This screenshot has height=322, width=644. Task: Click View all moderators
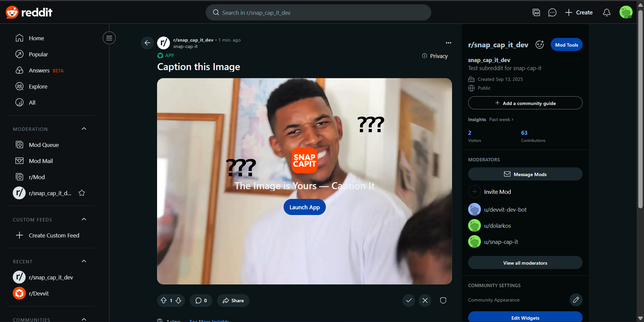525,263
